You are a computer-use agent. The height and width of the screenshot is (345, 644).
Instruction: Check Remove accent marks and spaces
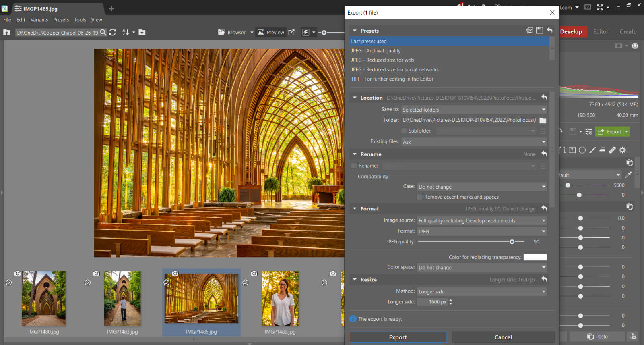pyautogui.click(x=420, y=197)
